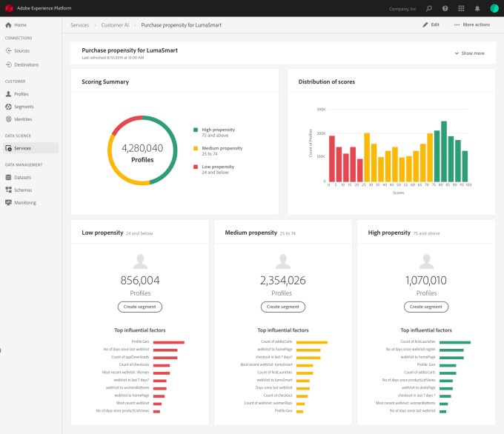Create segment for Low propensity profiles
Screen dimensions: 504x434
[x=139, y=307]
